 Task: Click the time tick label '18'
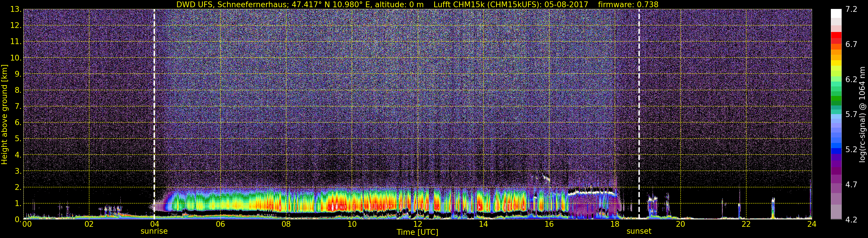pyautogui.click(x=614, y=224)
